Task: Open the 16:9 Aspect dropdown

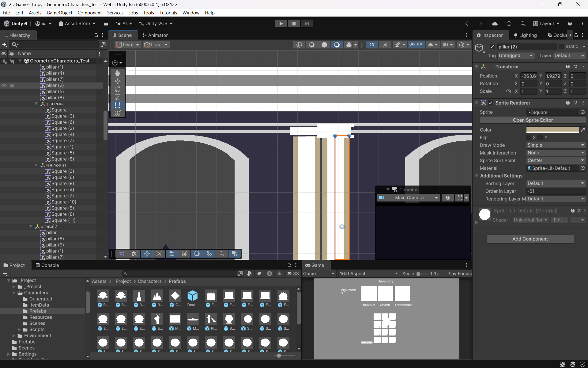Action: tap(369, 274)
